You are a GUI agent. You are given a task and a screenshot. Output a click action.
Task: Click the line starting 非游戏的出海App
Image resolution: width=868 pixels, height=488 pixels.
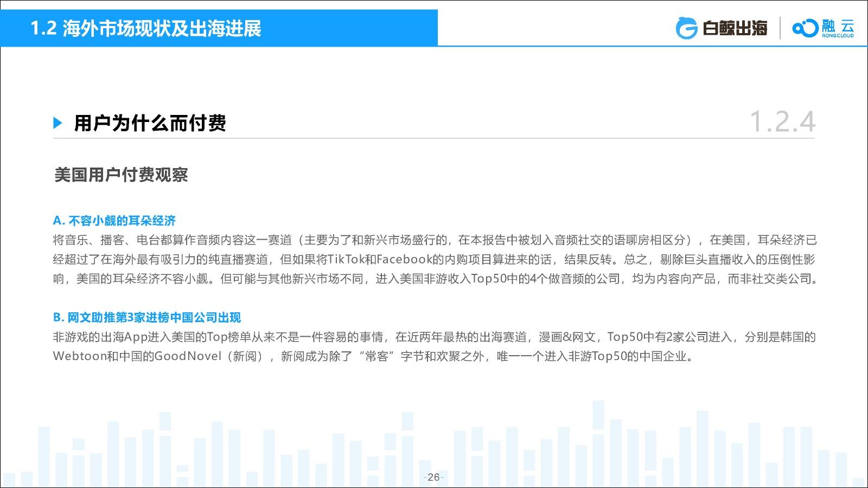click(435, 337)
